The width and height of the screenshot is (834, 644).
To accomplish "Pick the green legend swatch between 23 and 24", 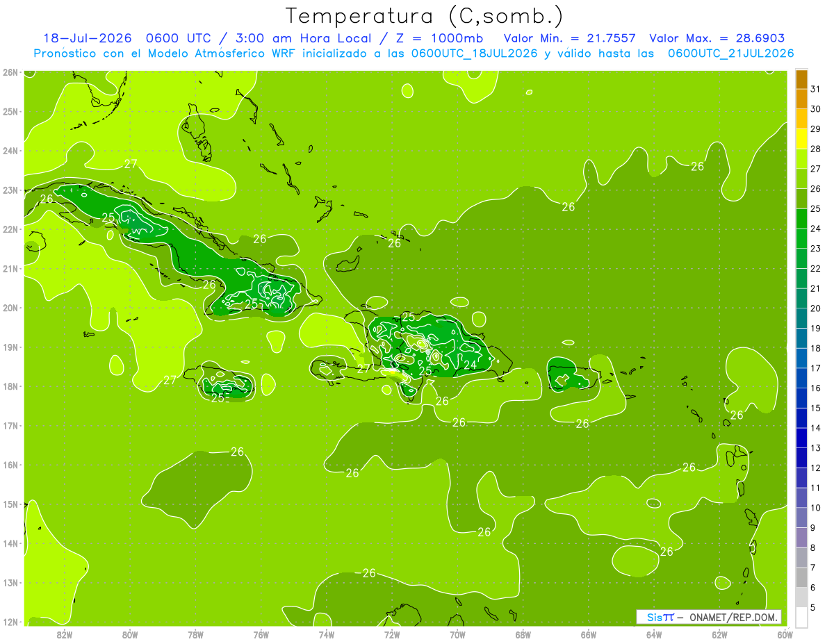I will 801,239.
